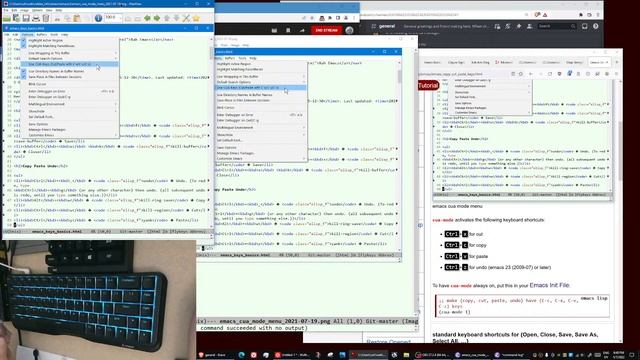Switch to the active rightmost tab in tutorial browser

pos(599,62)
